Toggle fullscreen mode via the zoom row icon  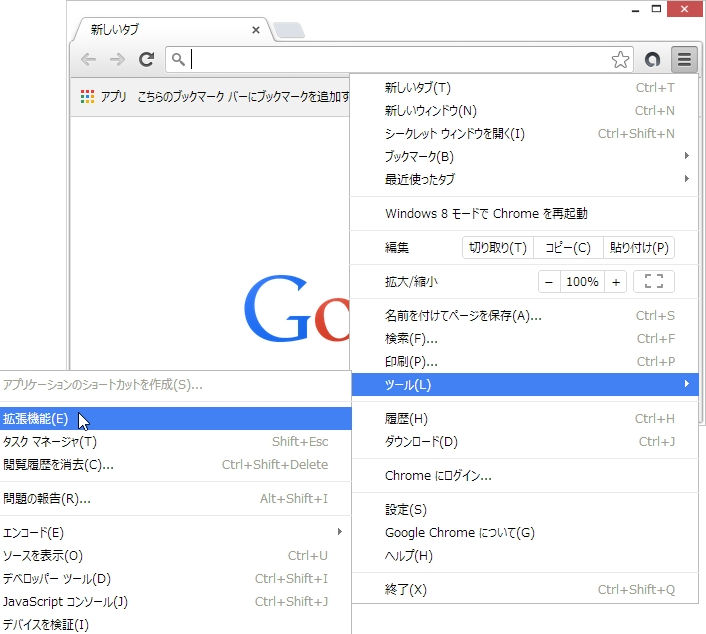[653, 281]
